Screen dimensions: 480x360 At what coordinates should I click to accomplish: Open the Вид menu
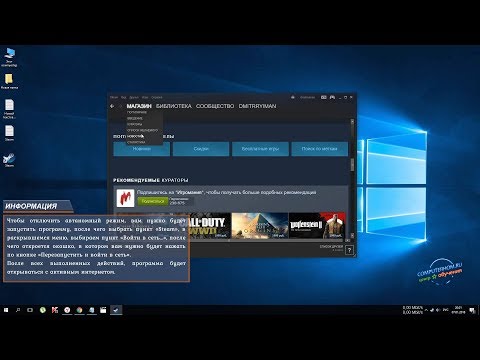point(123,97)
